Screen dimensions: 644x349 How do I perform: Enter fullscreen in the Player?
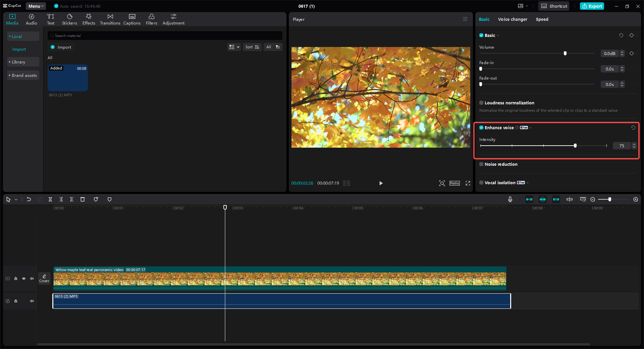point(467,183)
